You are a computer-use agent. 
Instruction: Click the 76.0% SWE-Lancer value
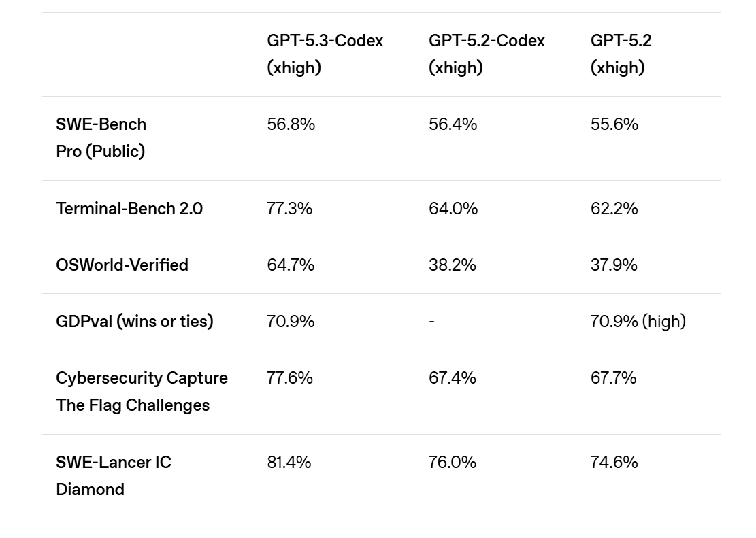[453, 463]
